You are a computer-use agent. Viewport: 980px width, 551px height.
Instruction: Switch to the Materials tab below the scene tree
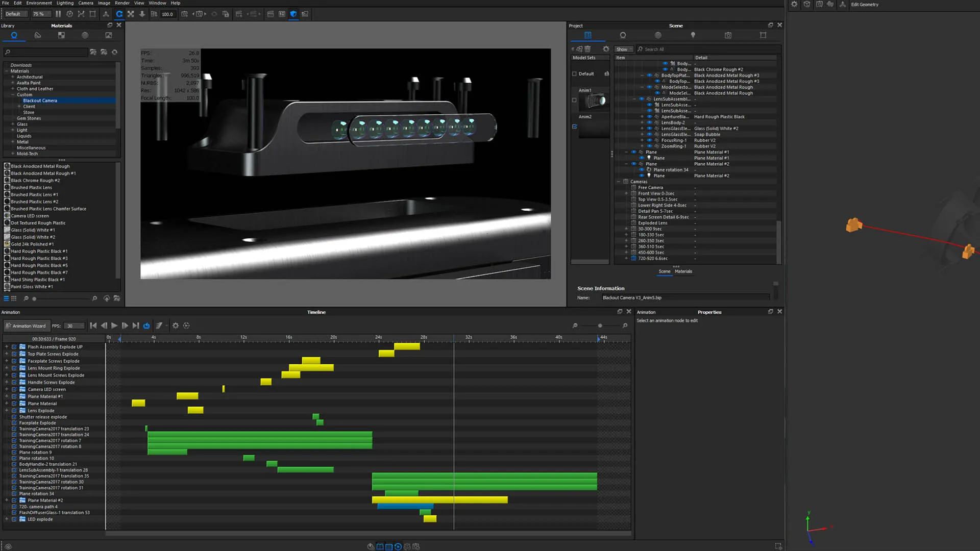point(683,271)
